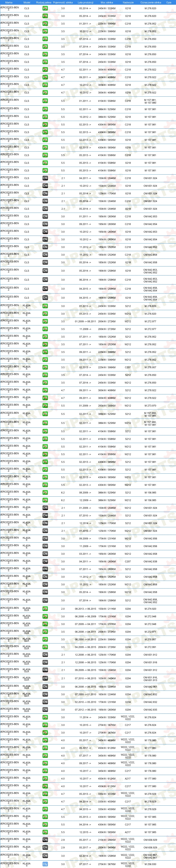
Task: Click the date range '02.2010 -> 05.2010'
Action: click(x=85, y=702)
